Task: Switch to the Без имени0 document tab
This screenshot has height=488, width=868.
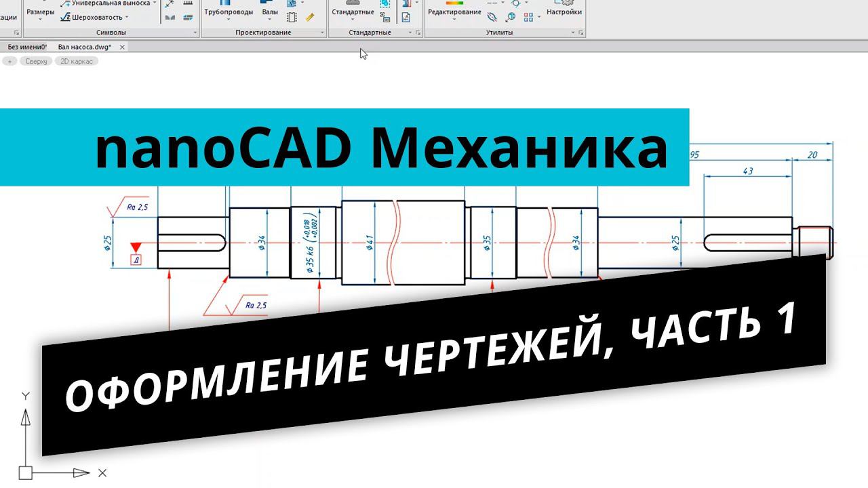Action: pyautogui.click(x=27, y=47)
